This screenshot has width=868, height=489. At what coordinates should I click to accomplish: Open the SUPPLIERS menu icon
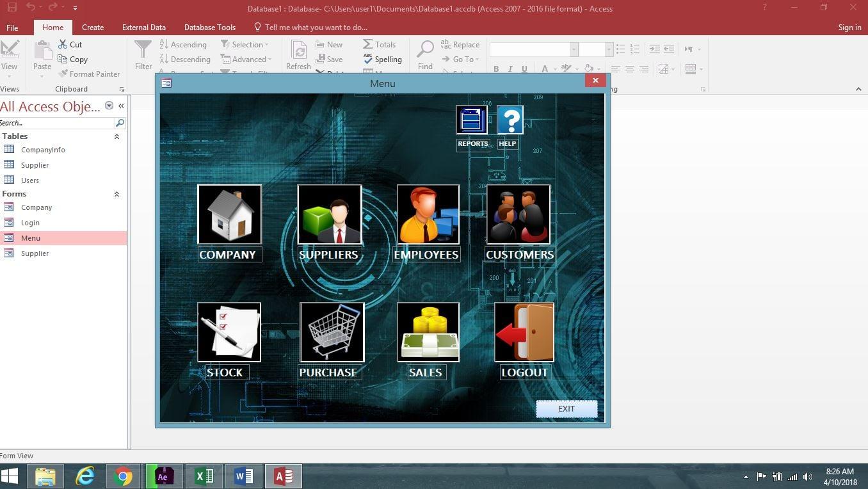329,214
